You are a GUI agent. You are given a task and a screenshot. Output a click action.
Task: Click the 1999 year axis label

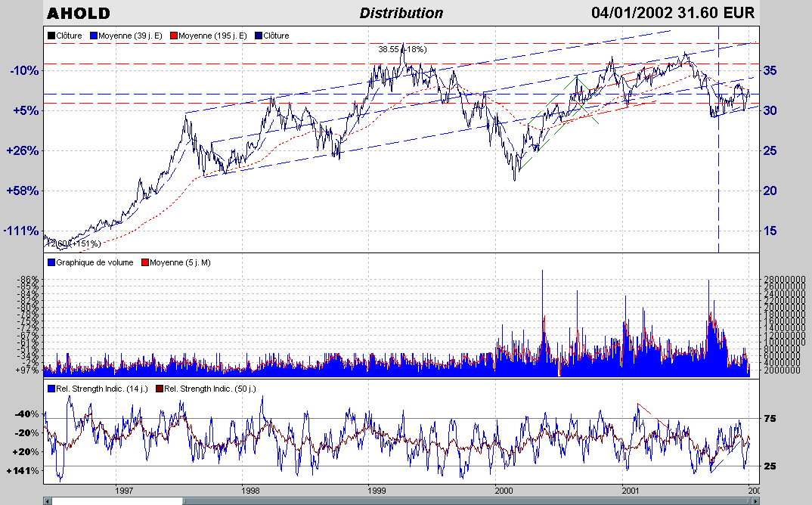tap(377, 491)
